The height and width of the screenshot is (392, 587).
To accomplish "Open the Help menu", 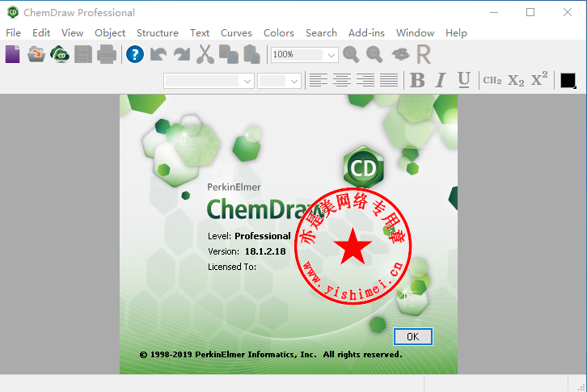I will [456, 33].
